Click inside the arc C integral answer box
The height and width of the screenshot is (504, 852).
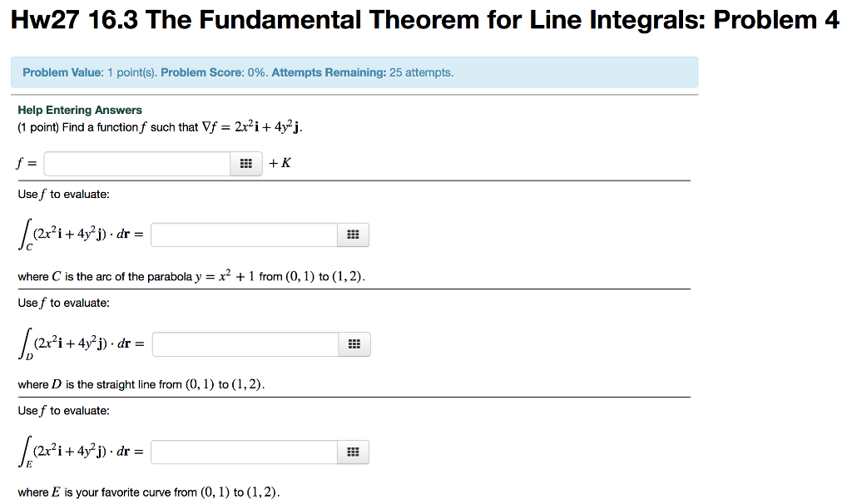pyautogui.click(x=244, y=235)
